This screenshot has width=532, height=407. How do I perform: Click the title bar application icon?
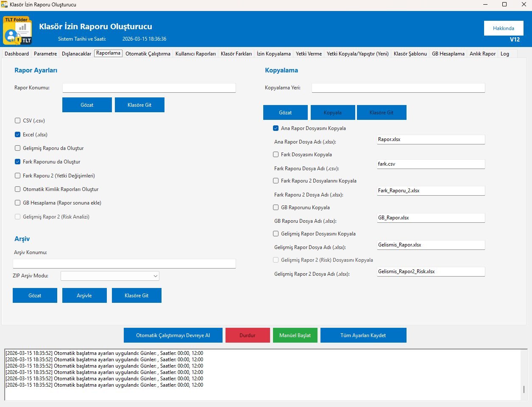(4, 5)
